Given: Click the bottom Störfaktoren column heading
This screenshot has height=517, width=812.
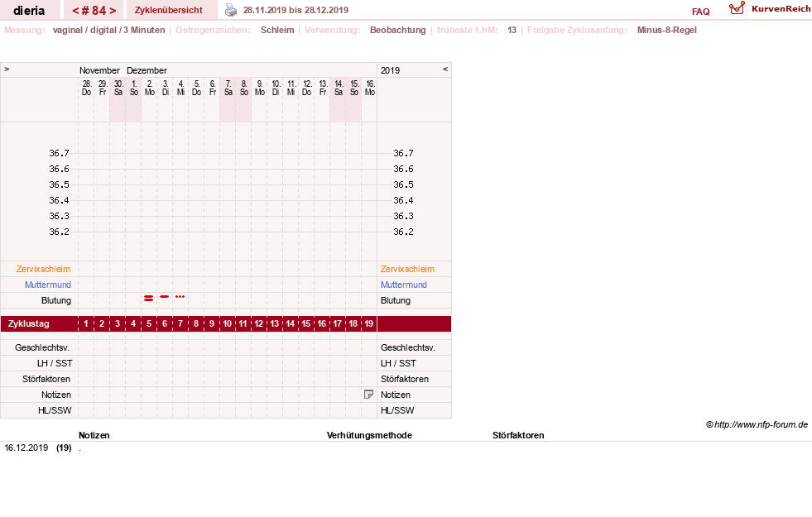Looking at the screenshot, I should 518,435.
